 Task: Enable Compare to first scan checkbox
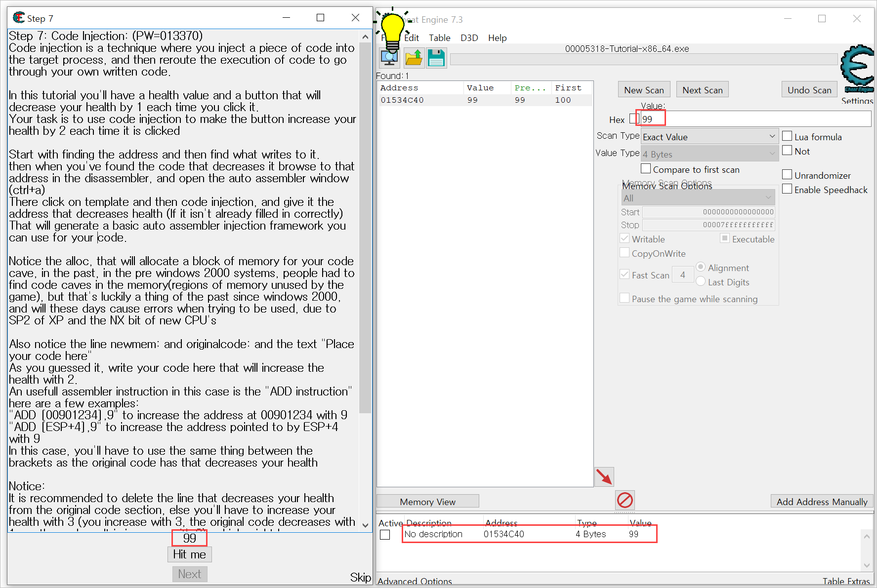click(x=646, y=169)
